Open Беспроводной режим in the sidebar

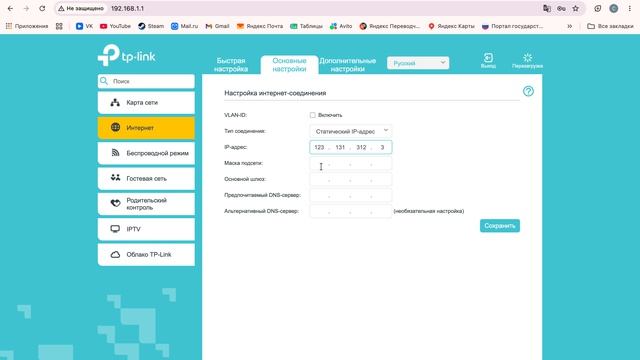coord(146,153)
